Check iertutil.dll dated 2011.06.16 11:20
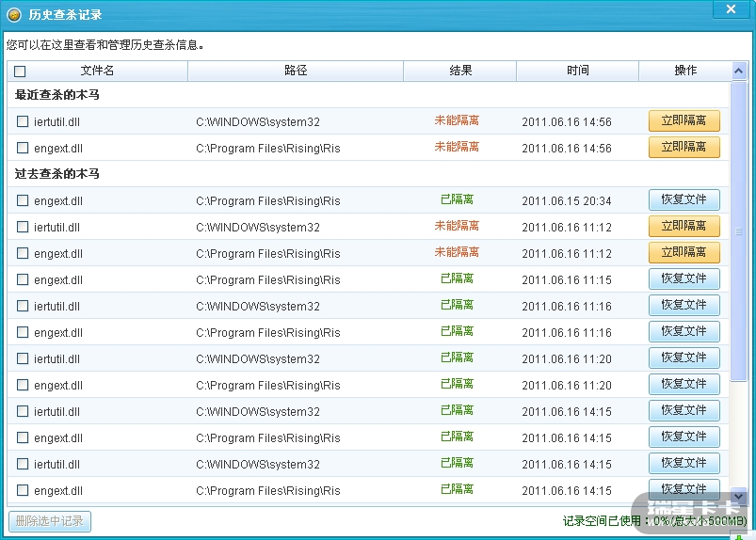The height and width of the screenshot is (540, 756). pos(23,358)
